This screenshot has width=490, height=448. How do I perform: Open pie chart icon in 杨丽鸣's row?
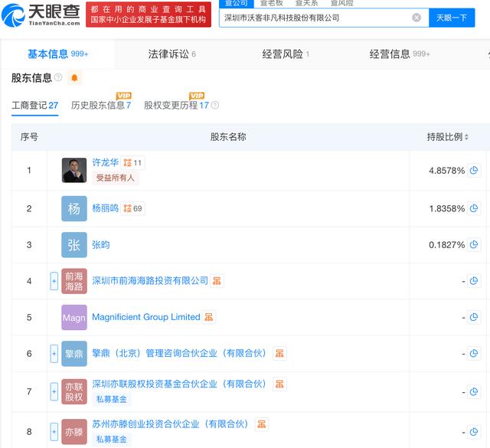474,208
